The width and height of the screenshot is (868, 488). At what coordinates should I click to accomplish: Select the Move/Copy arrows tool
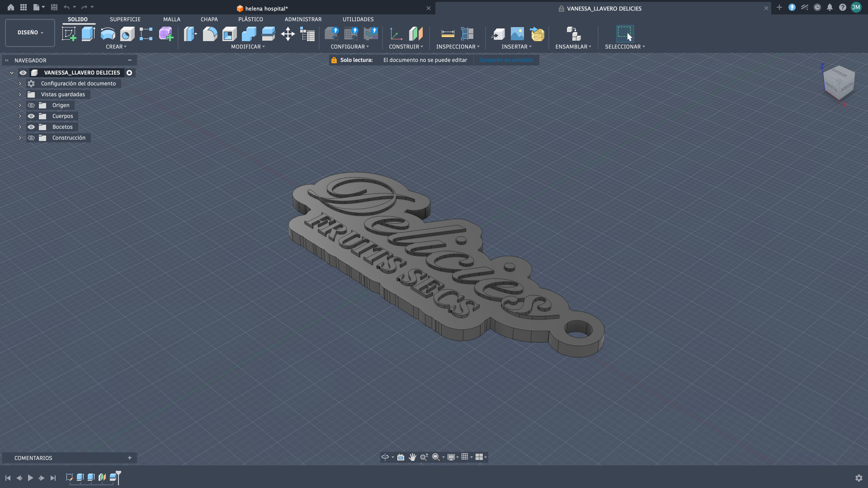click(x=288, y=34)
